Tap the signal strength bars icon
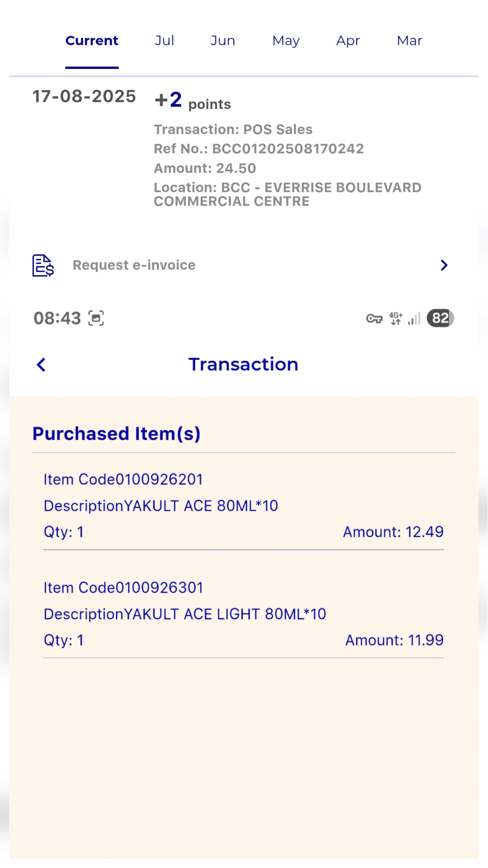Image resolution: width=488 pixels, height=868 pixels. pos(414,318)
